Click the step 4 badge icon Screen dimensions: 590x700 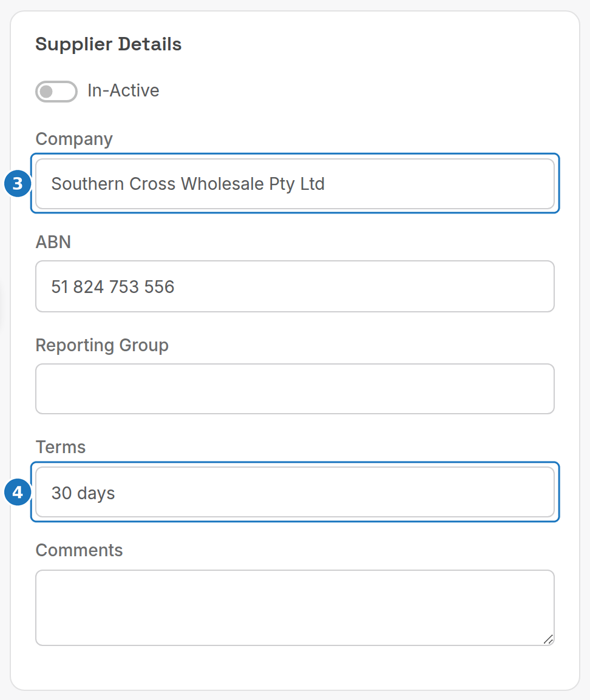[18, 493]
